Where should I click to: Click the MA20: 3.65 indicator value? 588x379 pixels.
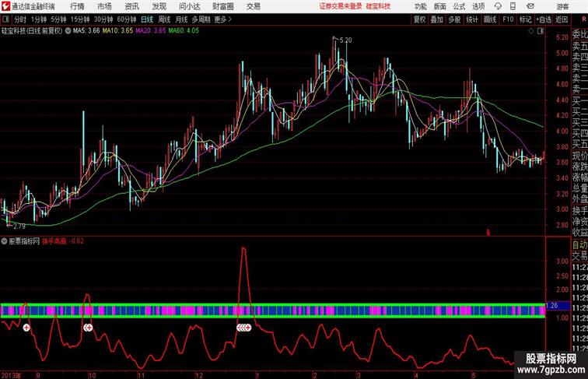(x=150, y=31)
